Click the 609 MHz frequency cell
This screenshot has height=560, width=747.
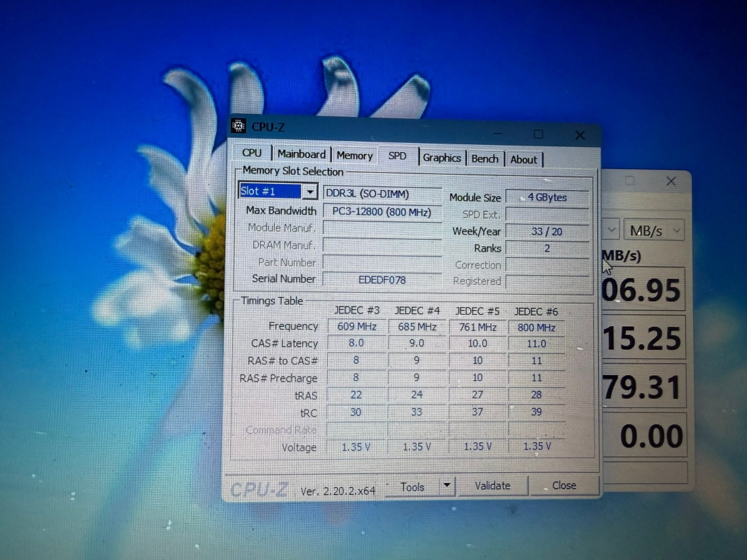357,327
